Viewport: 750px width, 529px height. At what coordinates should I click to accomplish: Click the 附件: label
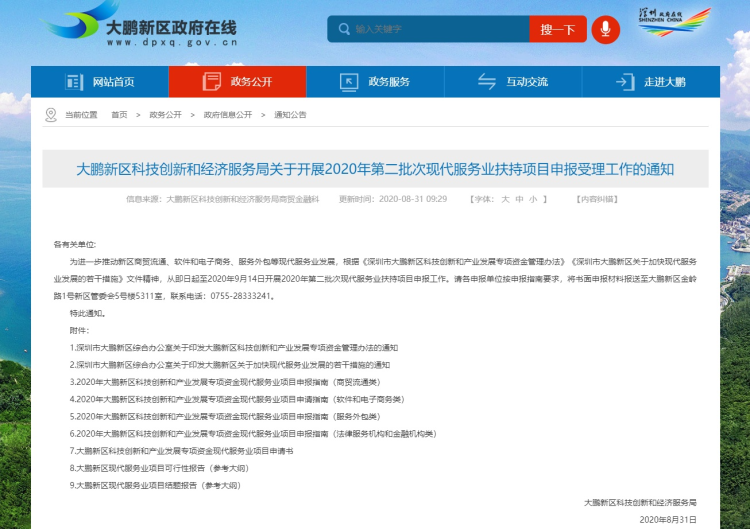[x=79, y=331]
